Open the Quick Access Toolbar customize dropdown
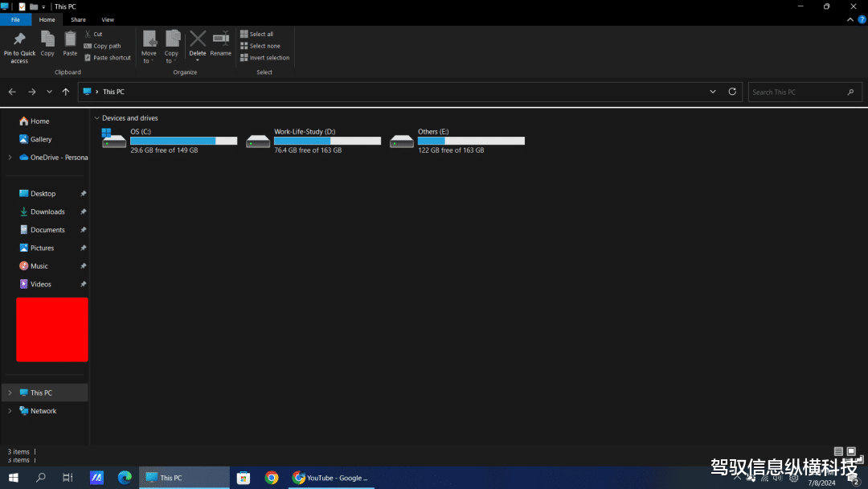Screen dimensions: 868x489 point(43,6)
